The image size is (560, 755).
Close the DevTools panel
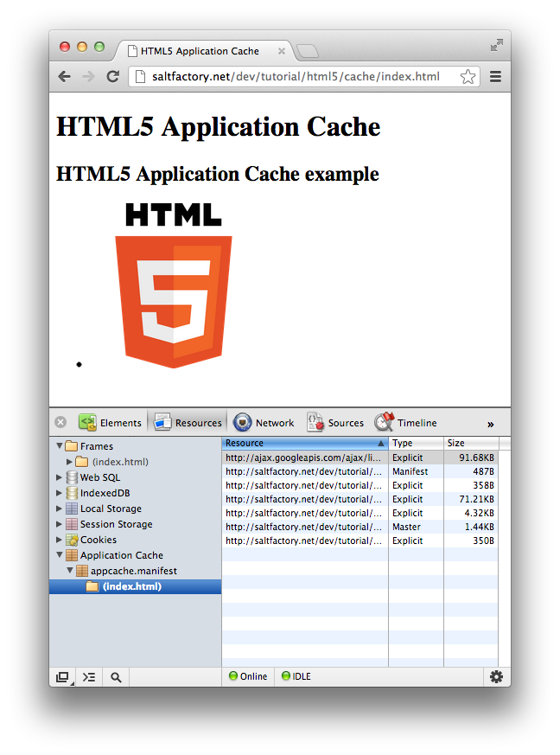click(x=60, y=422)
